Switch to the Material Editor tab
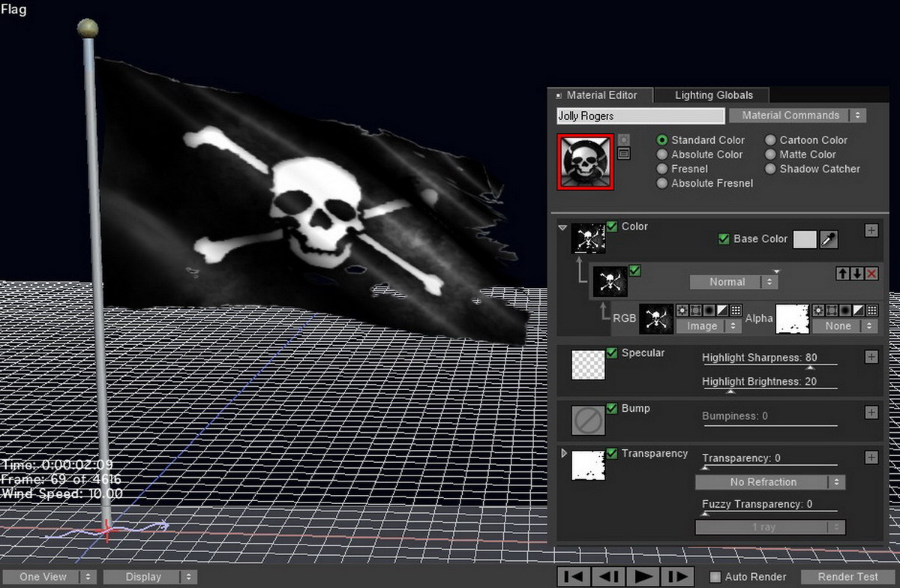 [x=601, y=95]
